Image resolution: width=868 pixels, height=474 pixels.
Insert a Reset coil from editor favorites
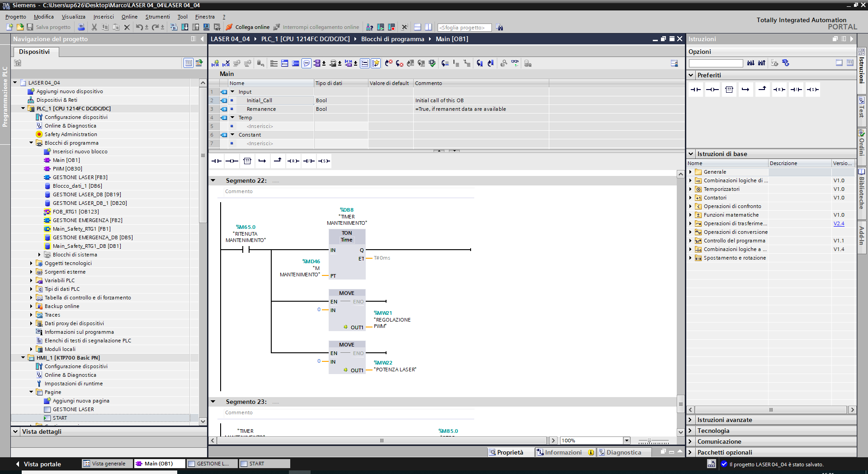pos(293,161)
